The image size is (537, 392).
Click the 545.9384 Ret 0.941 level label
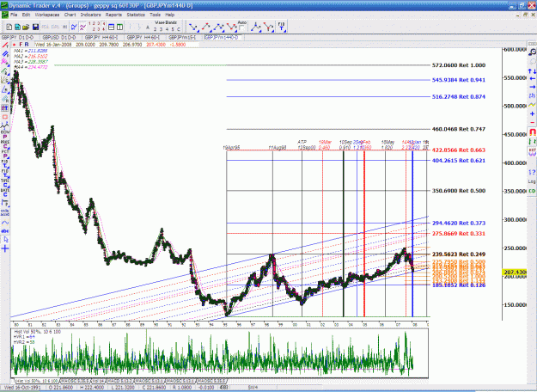pos(459,80)
